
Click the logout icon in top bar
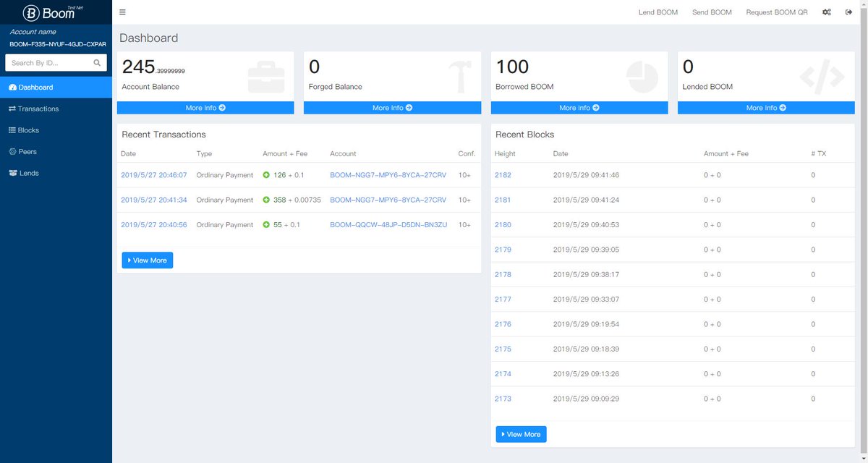(848, 12)
